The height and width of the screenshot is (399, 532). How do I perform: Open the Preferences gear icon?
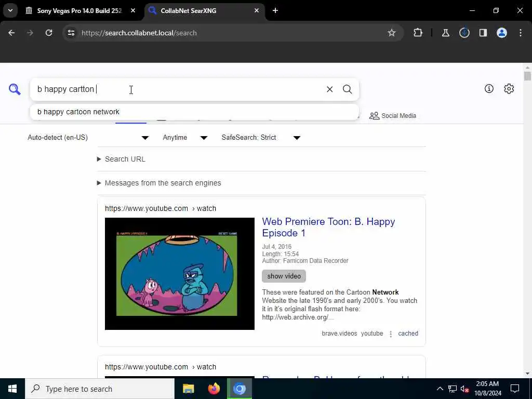tap(509, 88)
